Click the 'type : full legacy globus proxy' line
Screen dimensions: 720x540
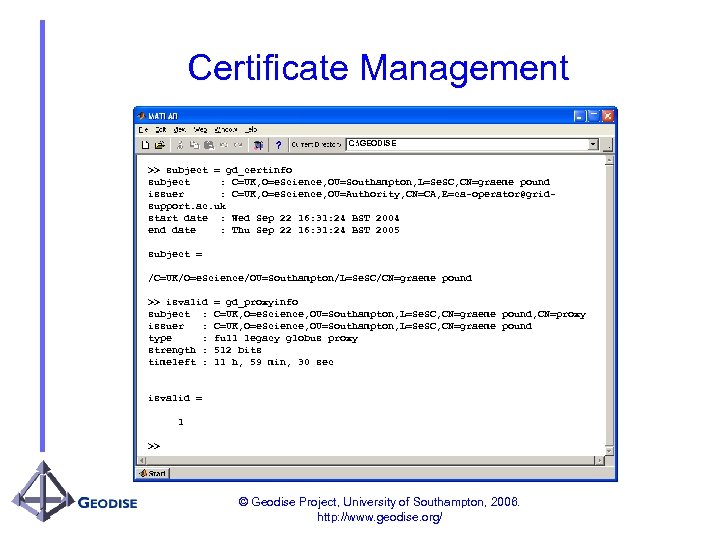pos(253,338)
